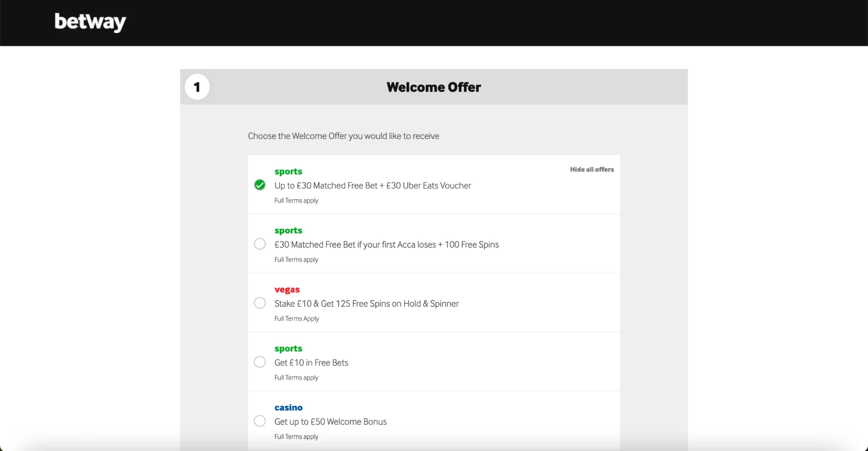Click the Welcome Offer section header

(433, 87)
